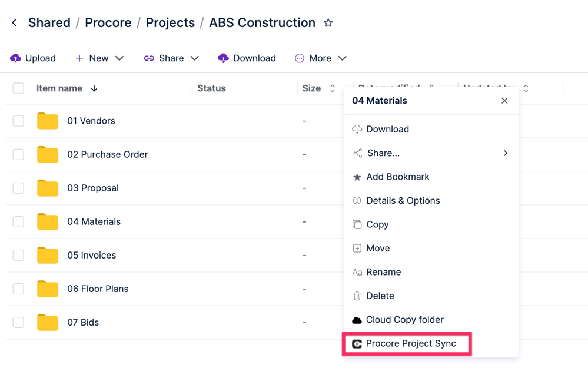This screenshot has width=588, height=381.
Task: Expand the More dropdown
Action: (x=321, y=58)
